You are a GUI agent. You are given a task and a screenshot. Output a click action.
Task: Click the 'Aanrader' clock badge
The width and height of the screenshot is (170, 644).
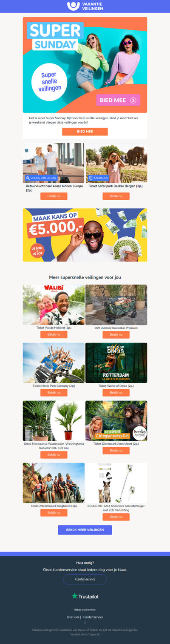tap(99, 178)
